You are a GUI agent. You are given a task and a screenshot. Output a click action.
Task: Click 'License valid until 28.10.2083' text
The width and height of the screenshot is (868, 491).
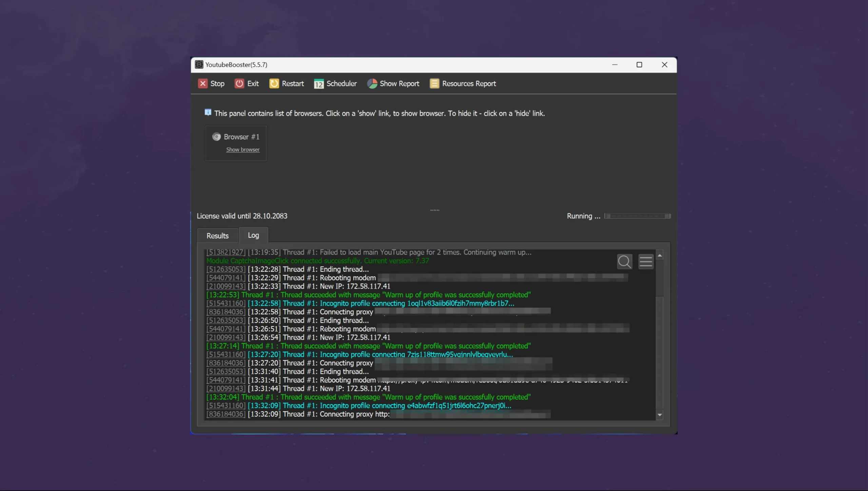tap(242, 216)
